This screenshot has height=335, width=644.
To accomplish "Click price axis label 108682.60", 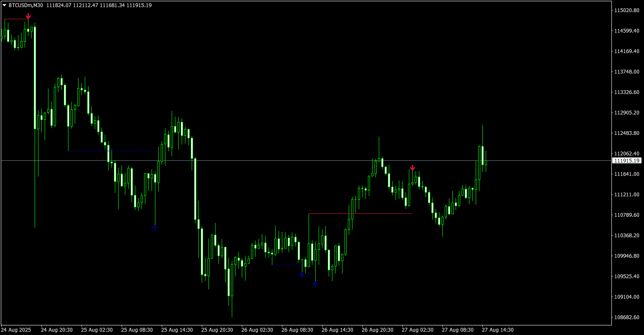I will [627, 317].
